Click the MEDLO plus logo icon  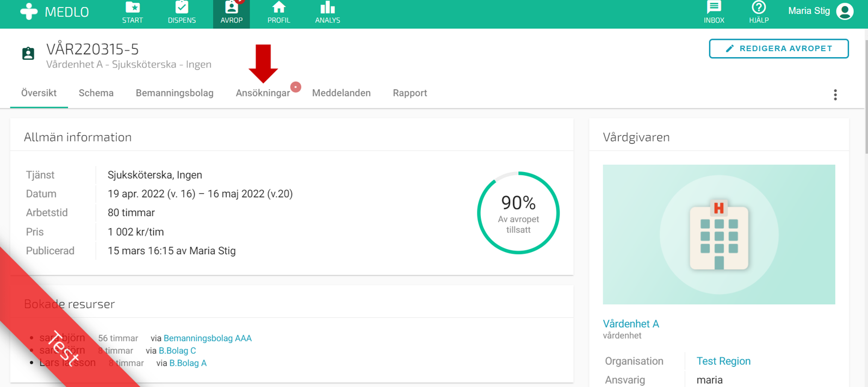(29, 11)
